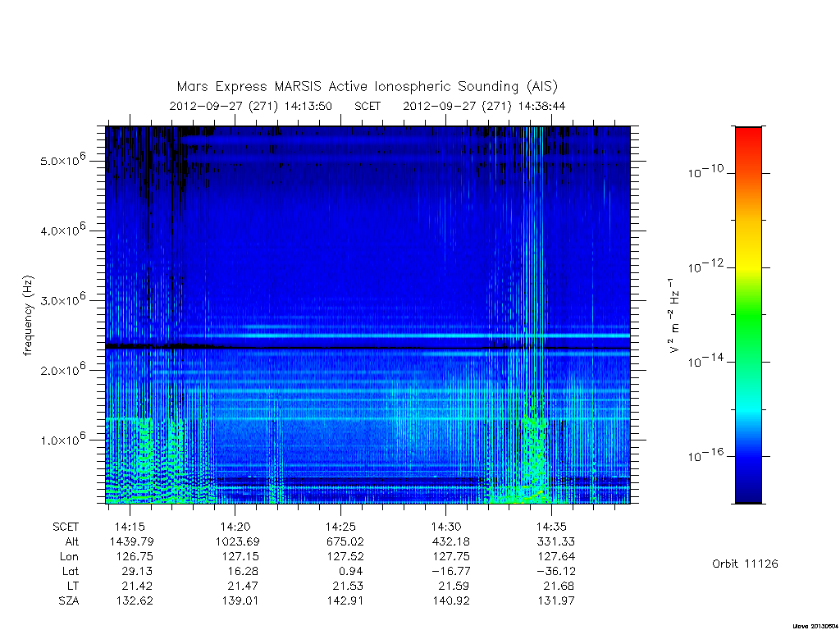This screenshot has height=630, width=840.
Task: Click the local time value 21.53
Action: point(348,586)
